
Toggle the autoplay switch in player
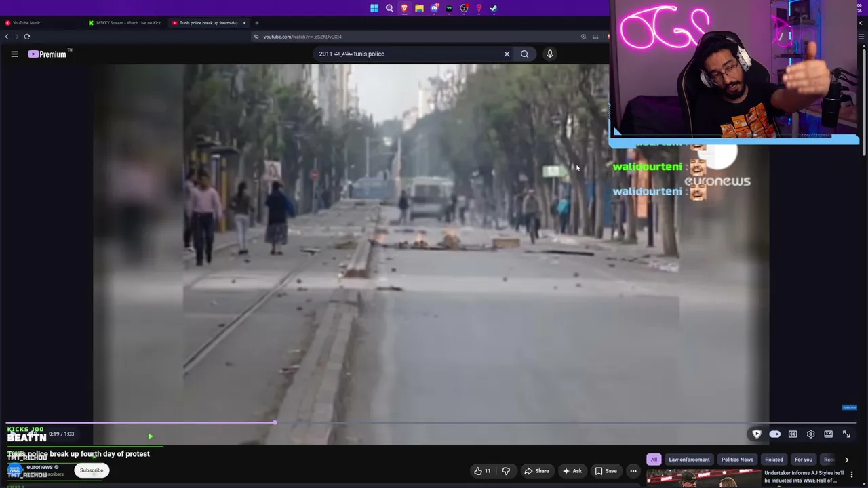click(774, 434)
